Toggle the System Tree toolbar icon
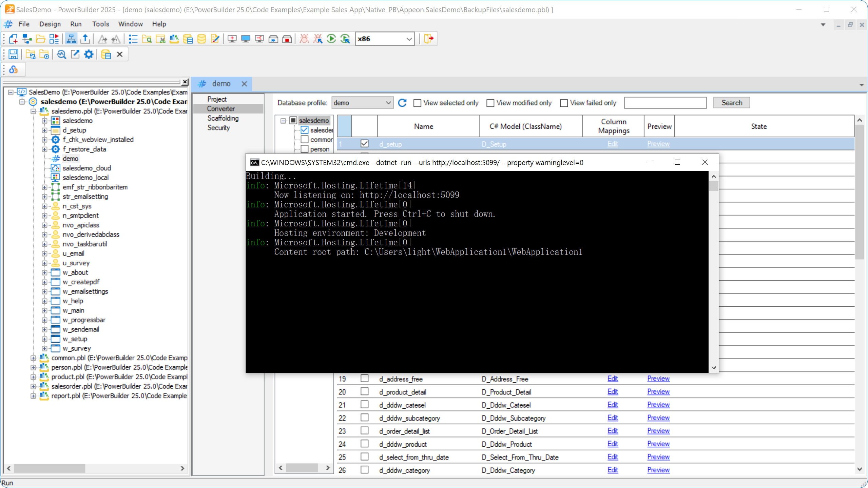The height and width of the screenshot is (488, 868). [x=71, y=39]
